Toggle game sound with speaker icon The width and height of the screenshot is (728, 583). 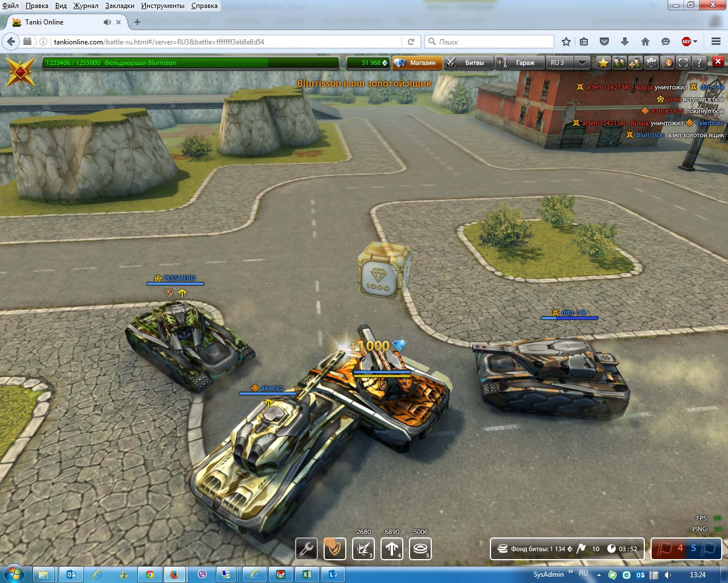point(668,63)
